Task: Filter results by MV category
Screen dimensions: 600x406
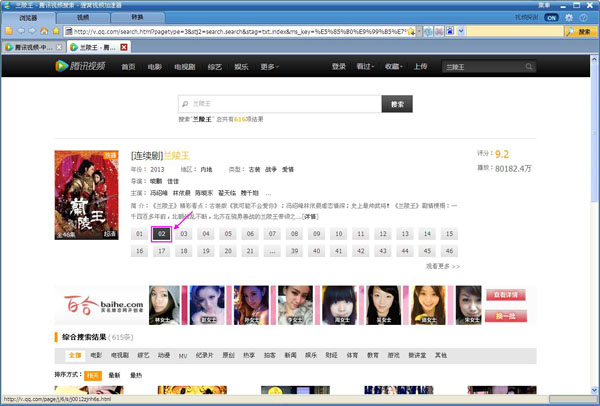Action: point(183,356)
